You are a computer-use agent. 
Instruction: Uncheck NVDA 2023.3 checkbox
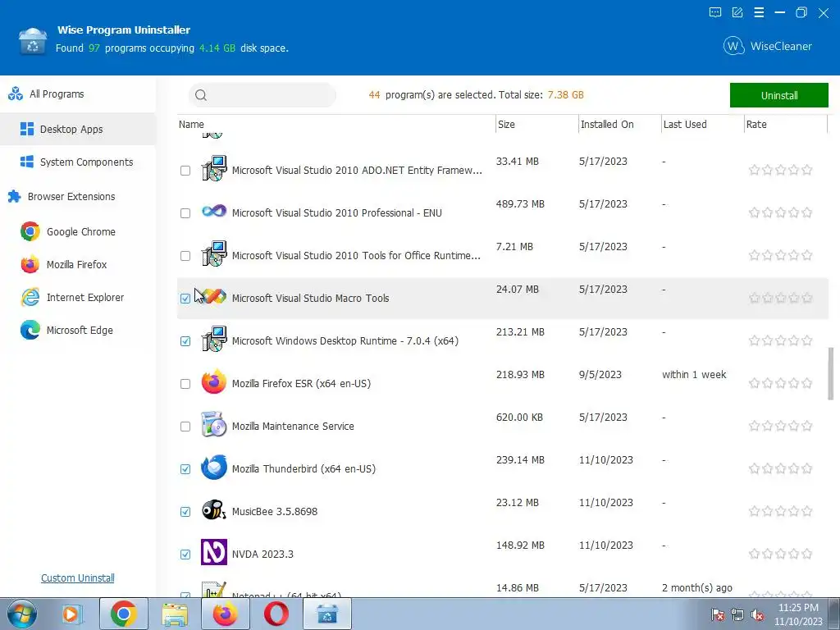185,555
